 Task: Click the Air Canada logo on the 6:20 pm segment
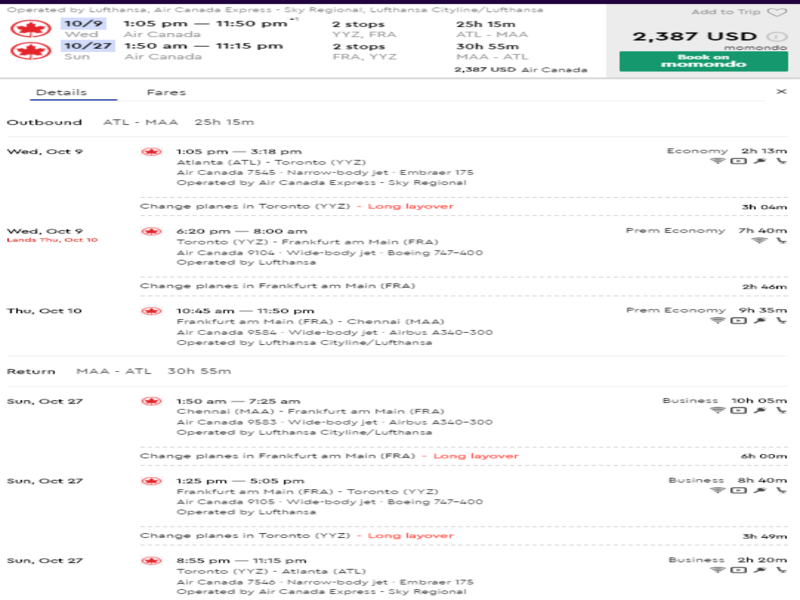[x=152, y=231]
